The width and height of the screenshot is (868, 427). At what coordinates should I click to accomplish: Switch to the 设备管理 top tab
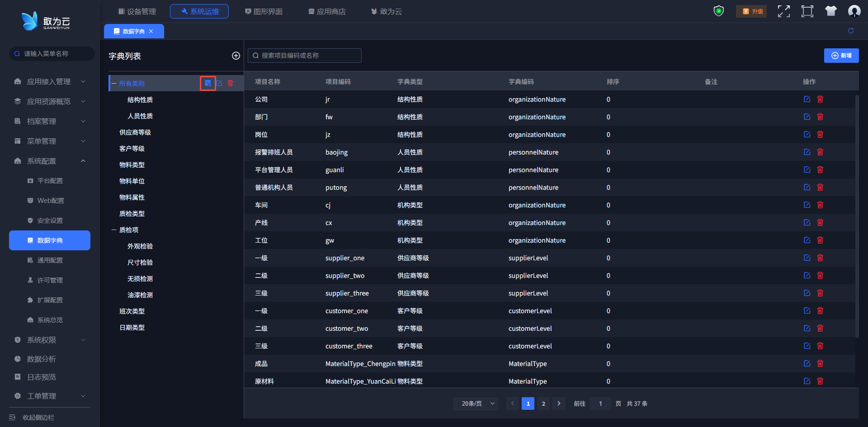137,11
